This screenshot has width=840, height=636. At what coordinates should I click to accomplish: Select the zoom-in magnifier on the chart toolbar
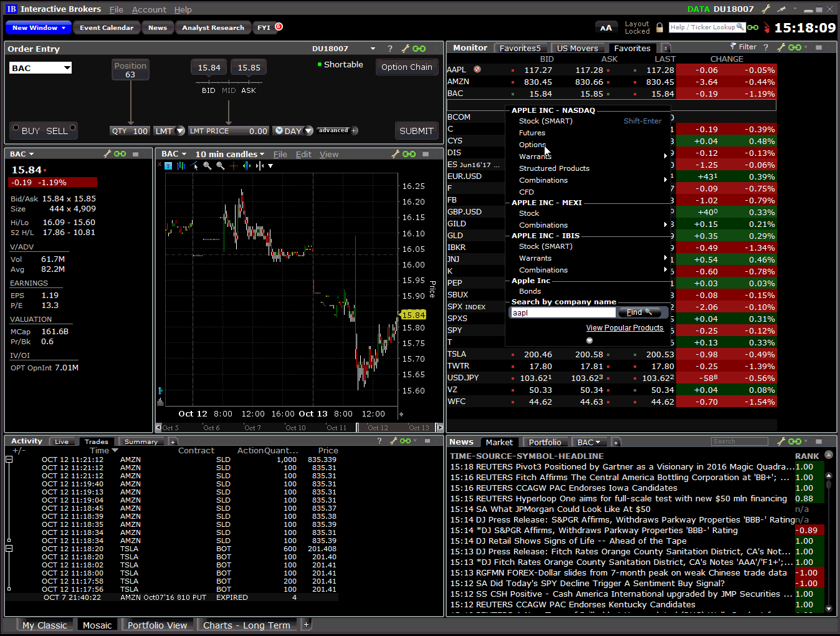[x=208, y=166]
